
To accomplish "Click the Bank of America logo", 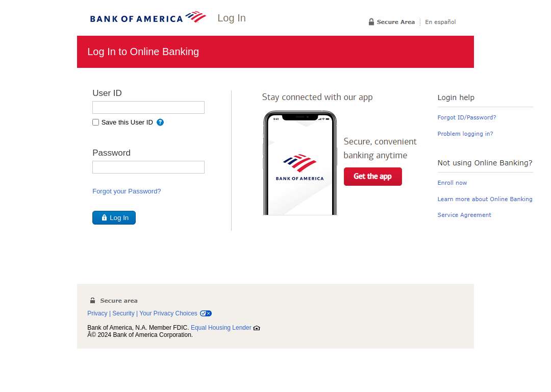I will click(148, 17).
